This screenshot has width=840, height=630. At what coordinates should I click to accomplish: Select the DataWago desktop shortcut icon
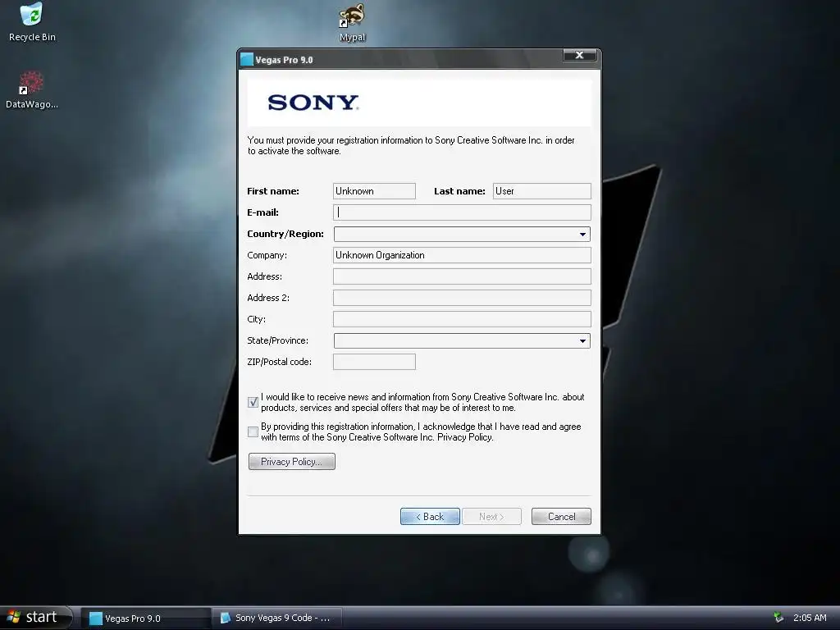(32, 90)
